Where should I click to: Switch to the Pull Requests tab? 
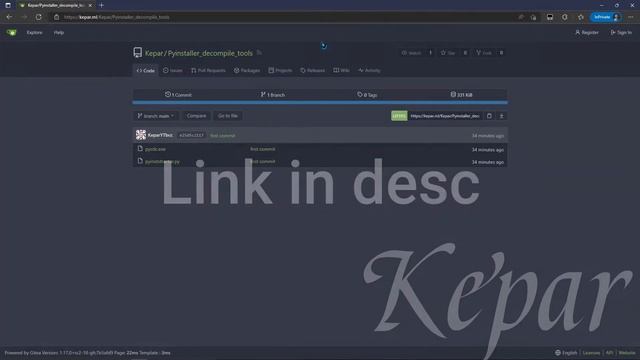pos(208,71)
